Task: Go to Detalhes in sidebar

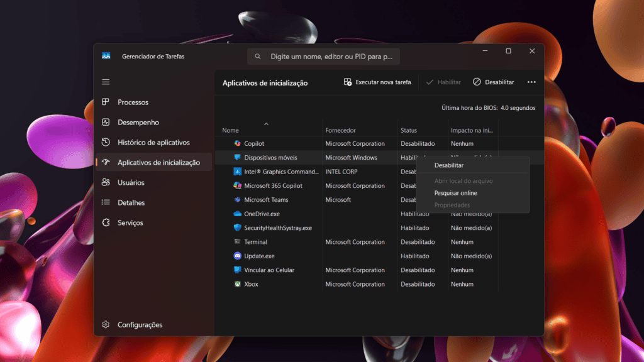Action: (x=131, y=203)
